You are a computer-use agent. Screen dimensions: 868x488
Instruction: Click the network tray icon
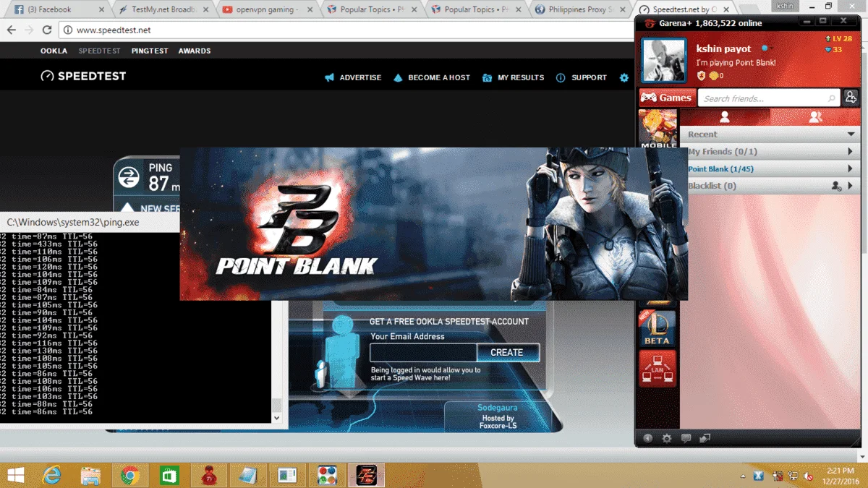pos(794,476)
